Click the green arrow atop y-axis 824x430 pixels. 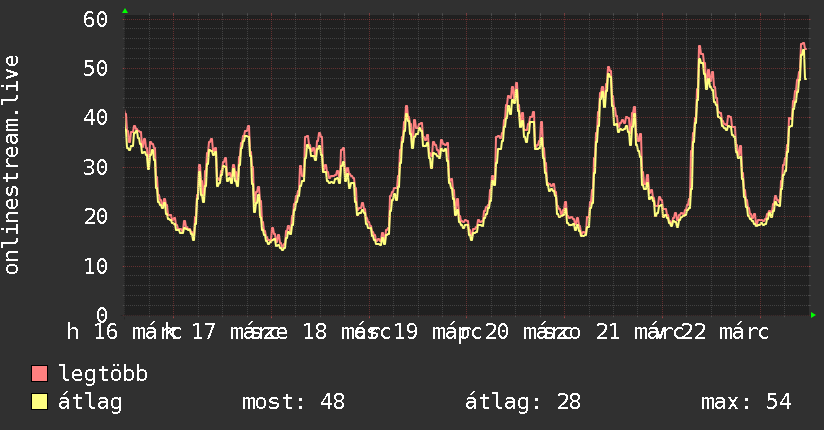click(x=125, y=11)
